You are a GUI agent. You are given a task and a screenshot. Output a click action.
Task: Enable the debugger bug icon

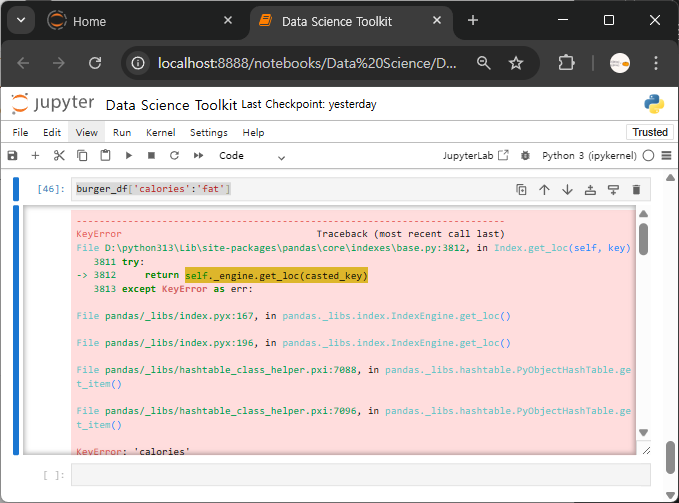click(525, 155)
